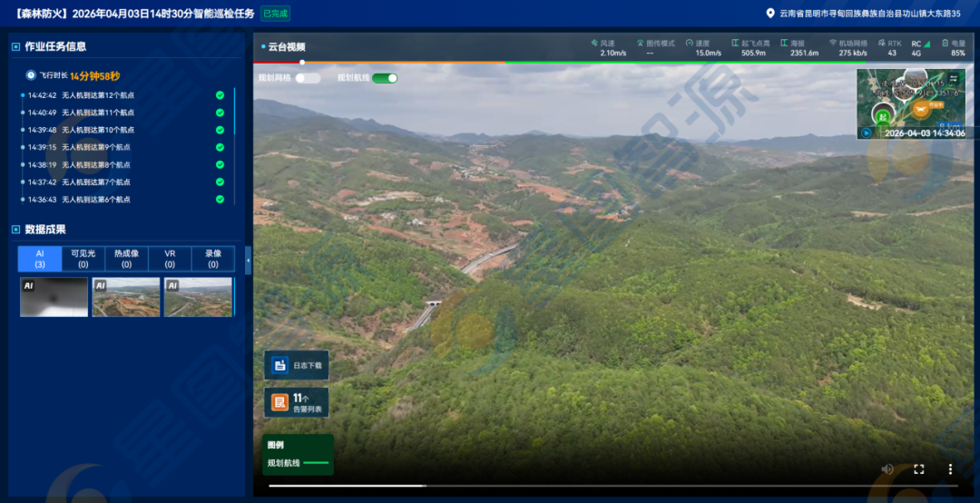Viewport: 980px width, 503px height.
Task: Click the wind speed 风速 icon
Action: [594, 44]
